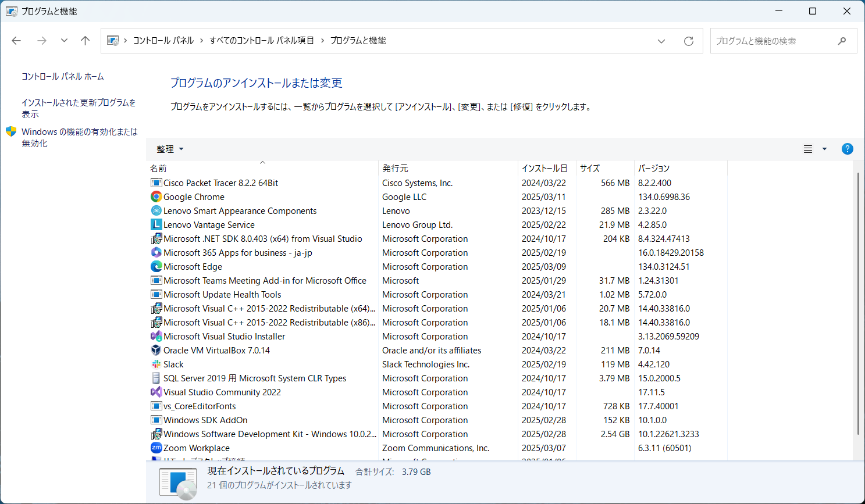Click the Cisco Systems, Inc. publisher cell
Screen dimensions: 865x504
tap(417, 183)
